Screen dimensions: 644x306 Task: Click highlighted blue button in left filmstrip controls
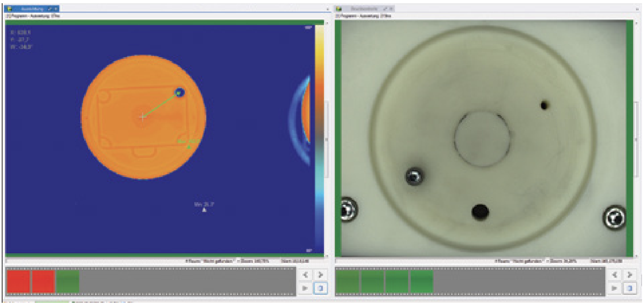(x=320, y=288)
